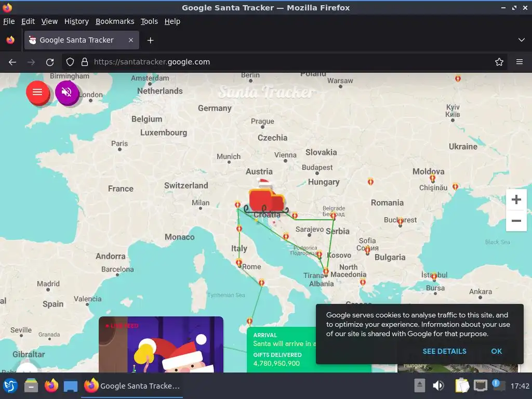Image resolution: width=532 pixels, height=399 pixels.
Task: Click the 17:42 taskbar clock
Action: point(520,386)
